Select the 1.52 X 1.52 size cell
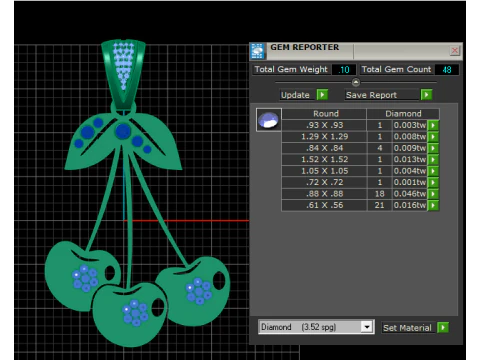 pos(324,160)
